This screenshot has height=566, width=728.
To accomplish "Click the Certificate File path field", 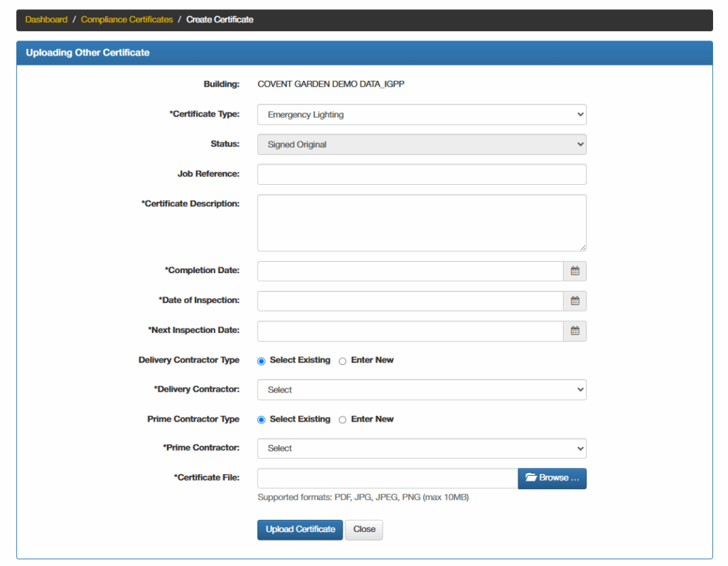I will [387, 478].
